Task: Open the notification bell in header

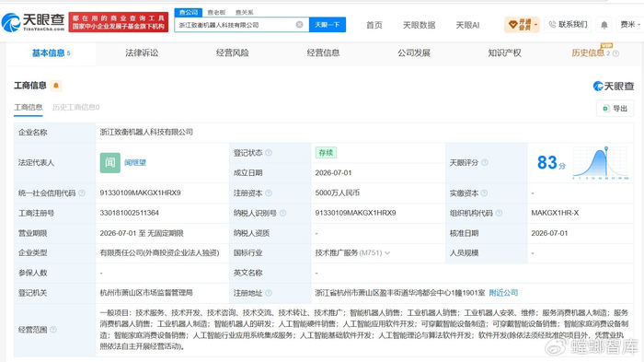Action: point(604,25)
